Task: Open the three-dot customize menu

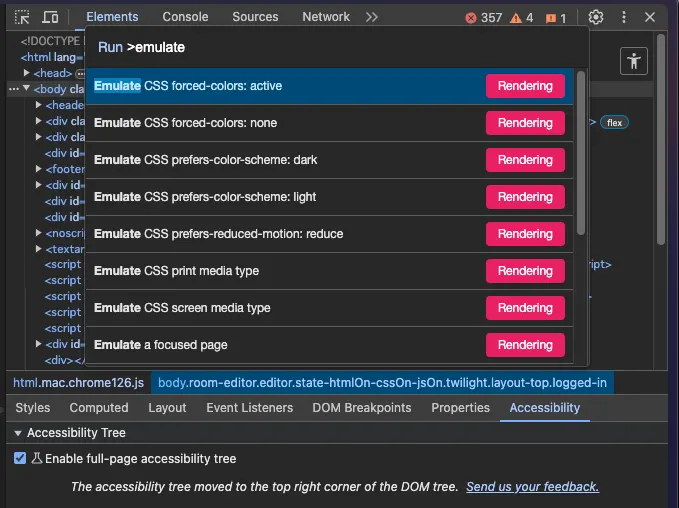Action: [624, 17]
